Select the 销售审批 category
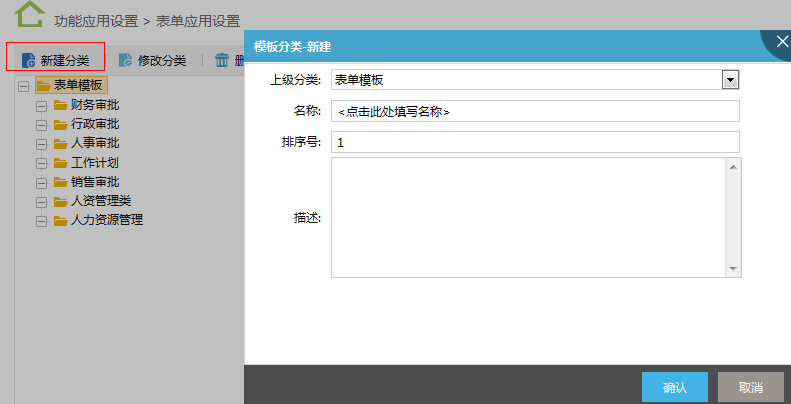Image resolution: width=791 pixels, height=404 pixels. [x=95, y=182]
